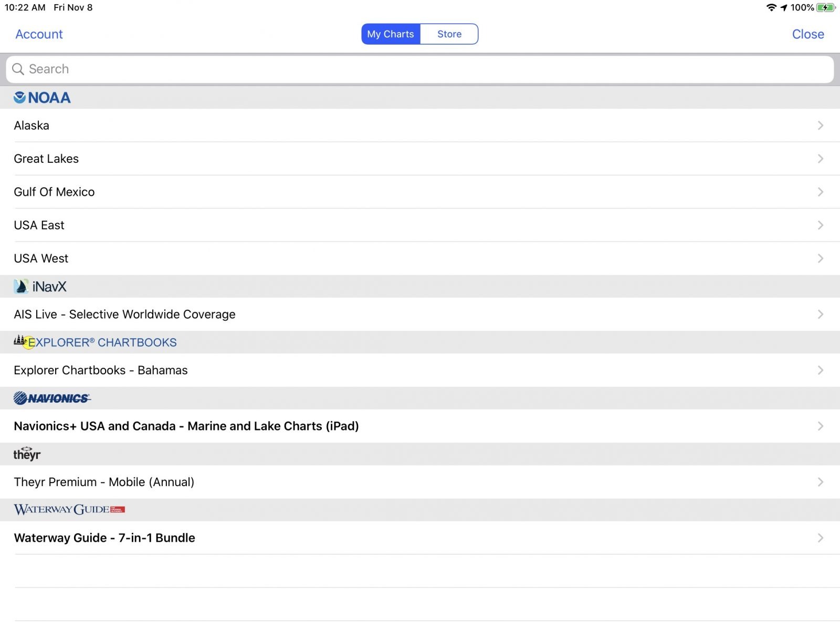Open AIS Live Selective Worldwide Coverage

[420, 314]
